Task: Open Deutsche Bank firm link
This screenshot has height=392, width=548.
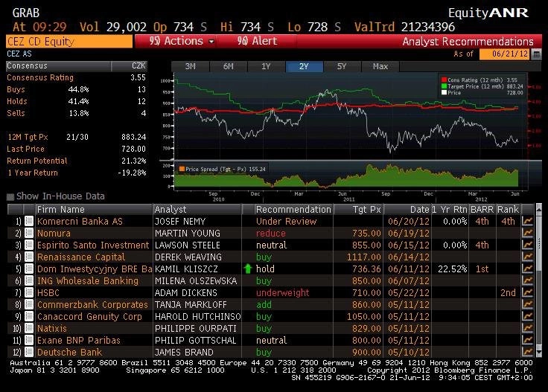Action: [69, 352]
